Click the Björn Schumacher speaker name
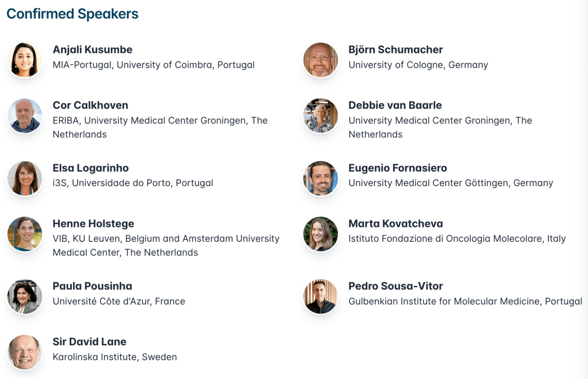Screen dimensions: 588x379 coord(395,50)
